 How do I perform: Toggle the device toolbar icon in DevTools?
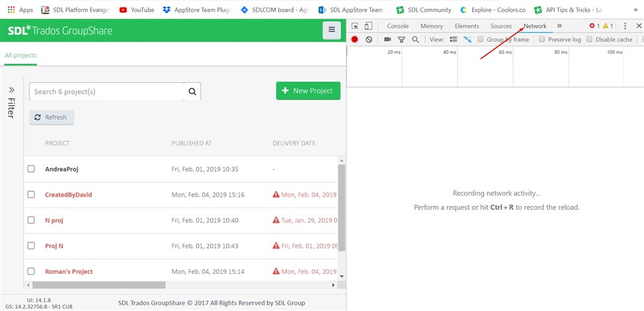[369, 26]
